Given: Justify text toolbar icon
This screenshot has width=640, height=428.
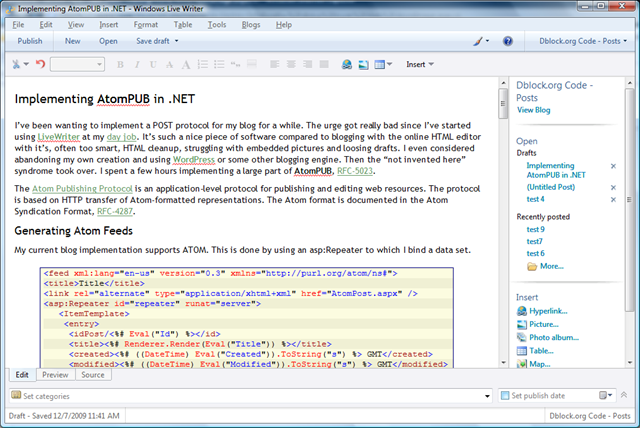Looking at the screenshot, I should click(x=324, y=64).
